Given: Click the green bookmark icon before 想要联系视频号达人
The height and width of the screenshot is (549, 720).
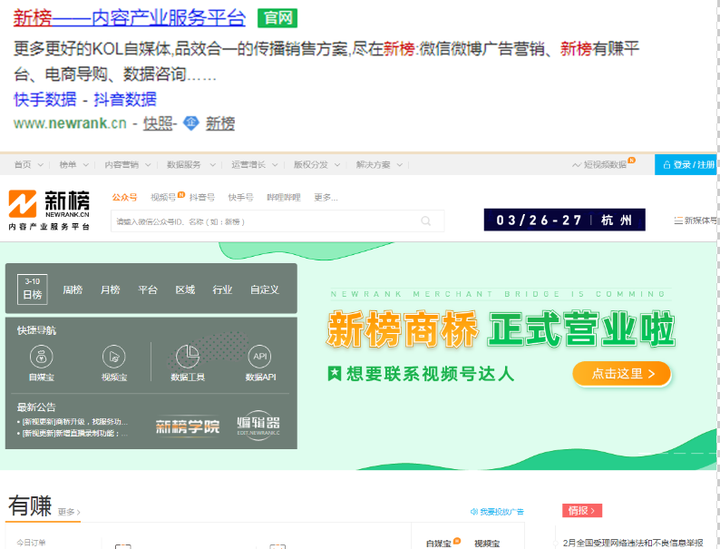Looking at the screenshot, I should (334, 373).
